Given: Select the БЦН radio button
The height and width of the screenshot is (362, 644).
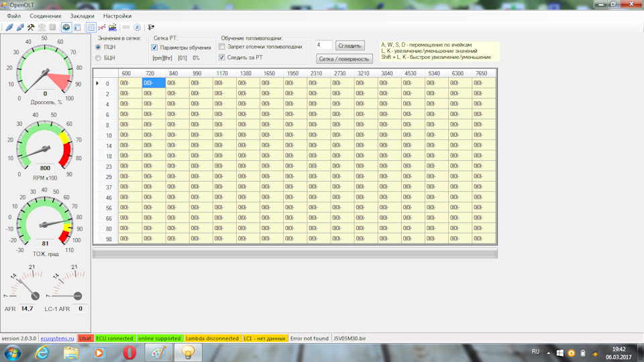Looking at the screenshot, I should pyautogui.click(x=98, y=58).
